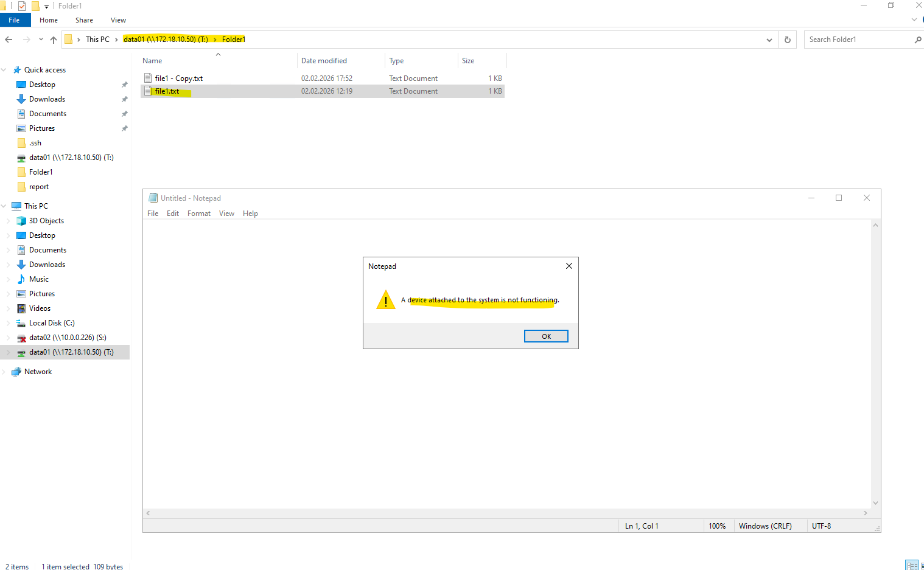
Task: Click Notepad's vertical scrollbar down arrow
Action: (x=876, y=503)
